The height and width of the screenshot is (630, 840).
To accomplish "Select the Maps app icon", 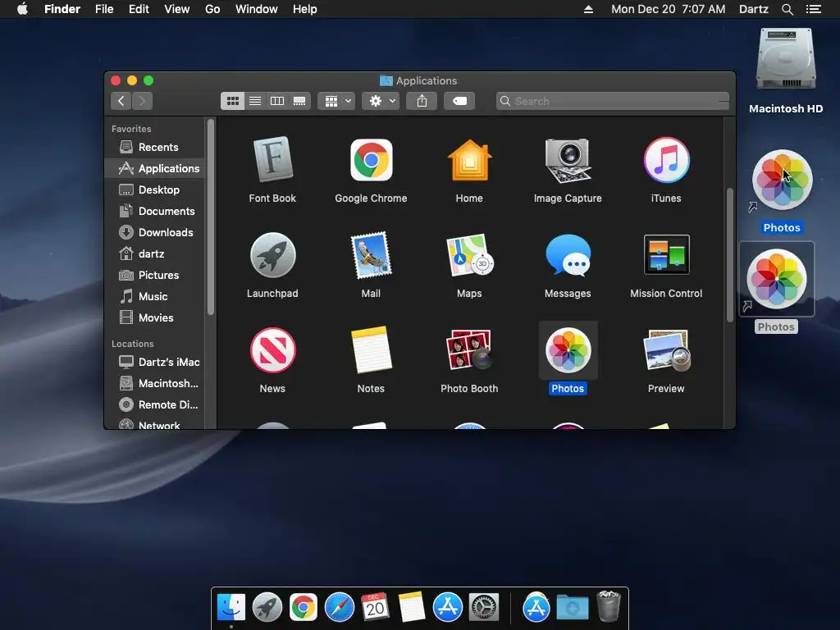I will tap(469, 255).
